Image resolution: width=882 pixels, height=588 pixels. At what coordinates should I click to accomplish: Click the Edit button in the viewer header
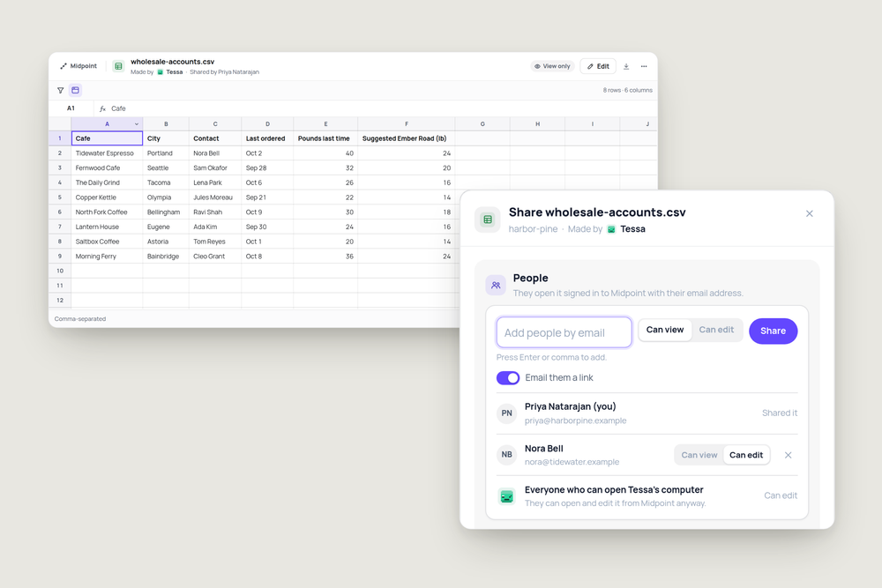click(598, 66)
